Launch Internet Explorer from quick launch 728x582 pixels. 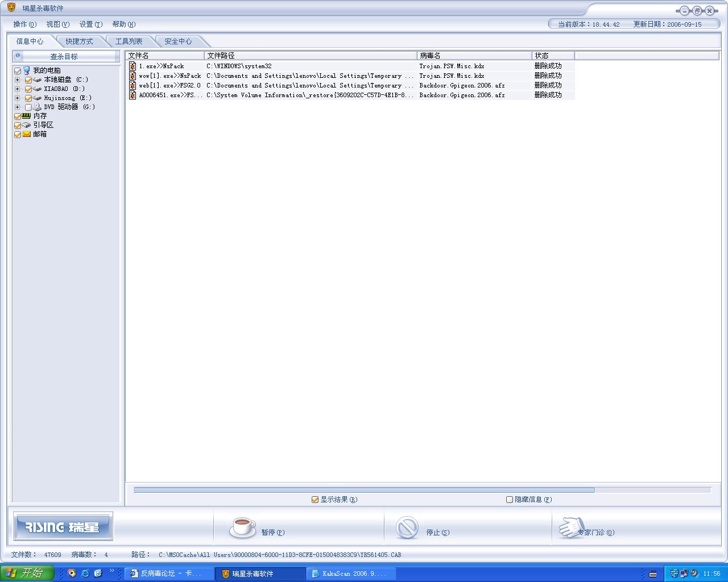pos(85,573)
